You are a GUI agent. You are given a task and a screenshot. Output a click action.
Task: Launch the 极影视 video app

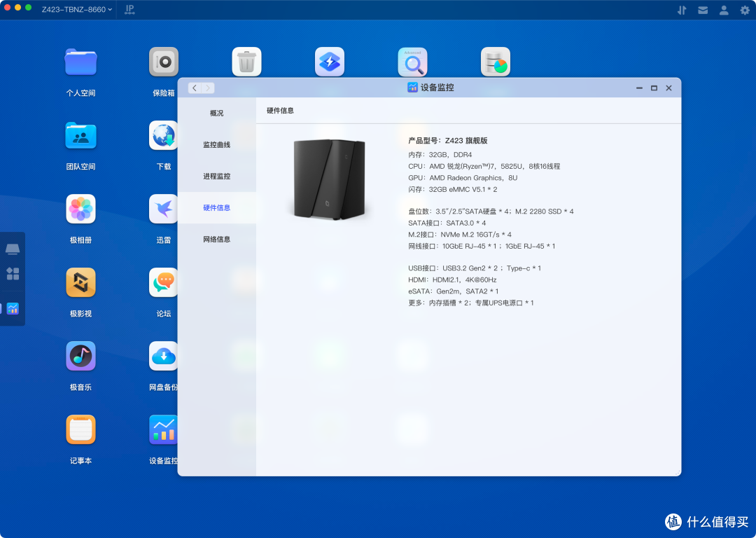[80, 282]
